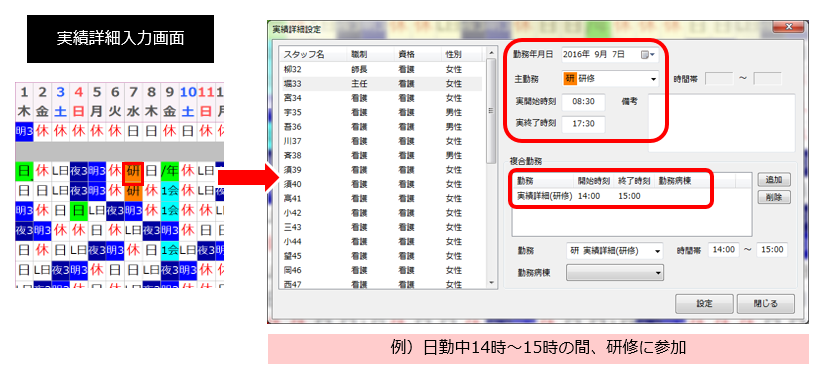Click the 時間帯 start field showing 14:00
This screenshot has height=385, width=827.
click(724, 250)
